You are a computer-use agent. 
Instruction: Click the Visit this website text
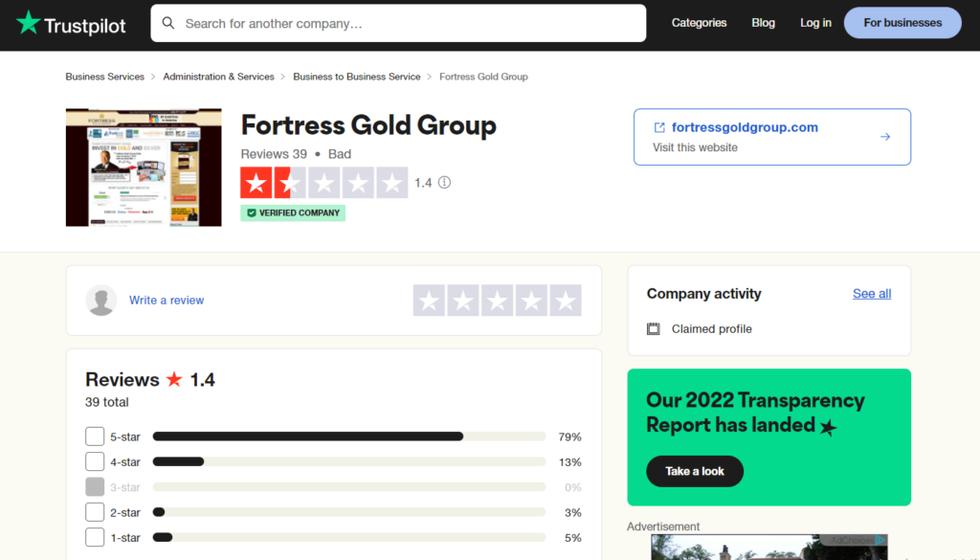[x=695, y=147]
